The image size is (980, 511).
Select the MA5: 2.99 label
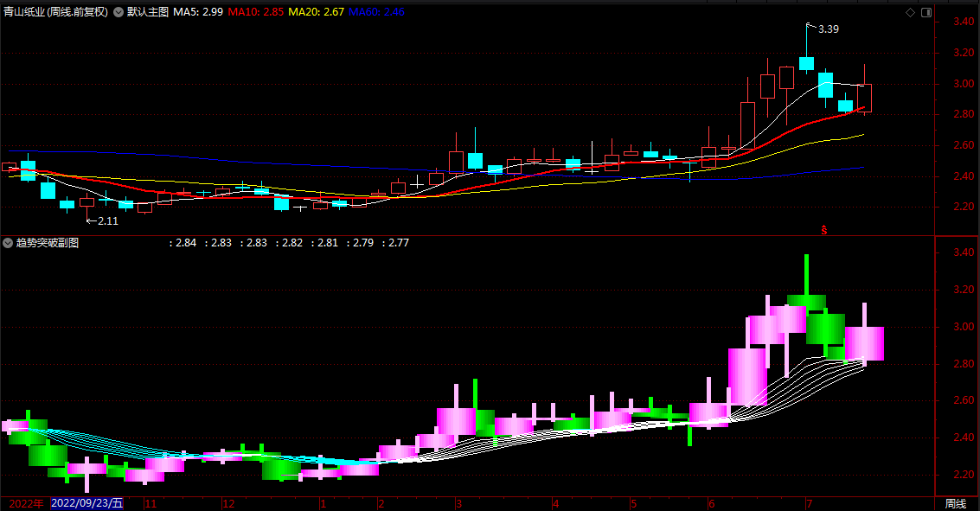click(x=198, y=12)
